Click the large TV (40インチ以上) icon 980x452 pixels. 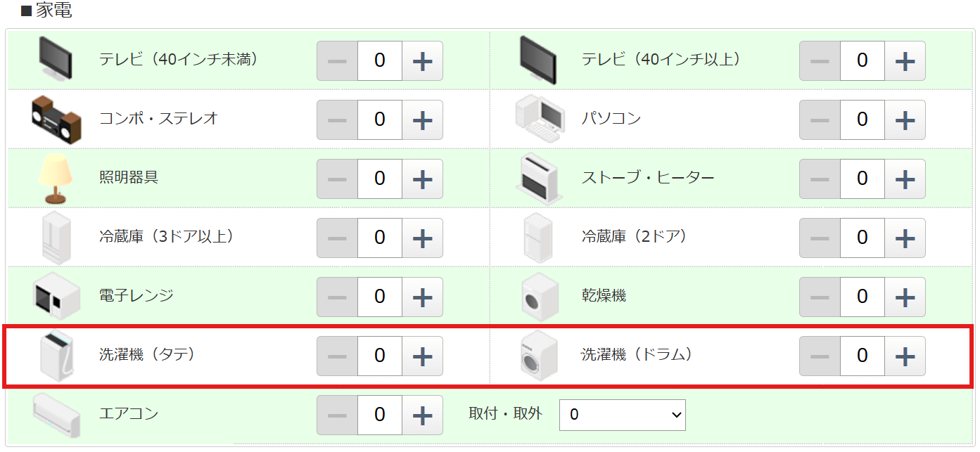[x=538, y=60]
